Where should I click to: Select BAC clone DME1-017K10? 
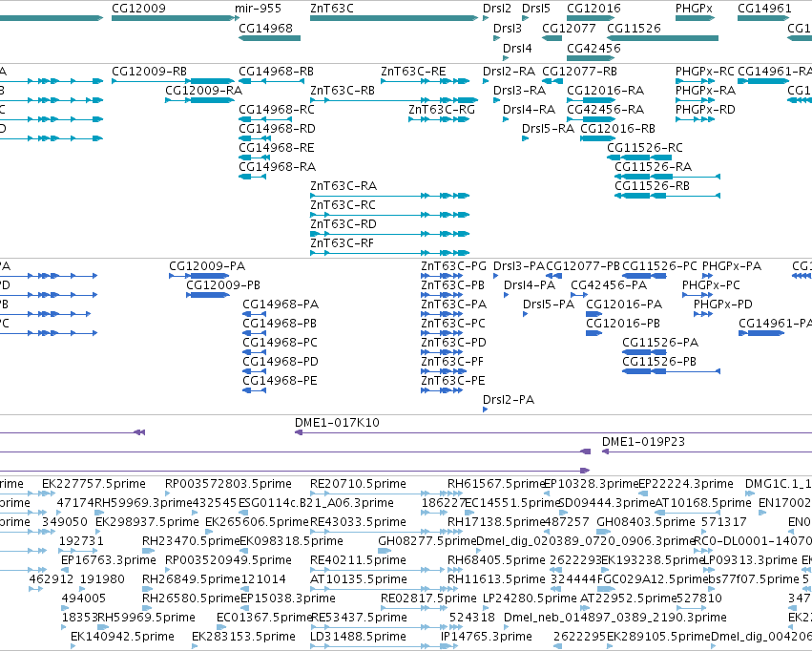(337, 423)
